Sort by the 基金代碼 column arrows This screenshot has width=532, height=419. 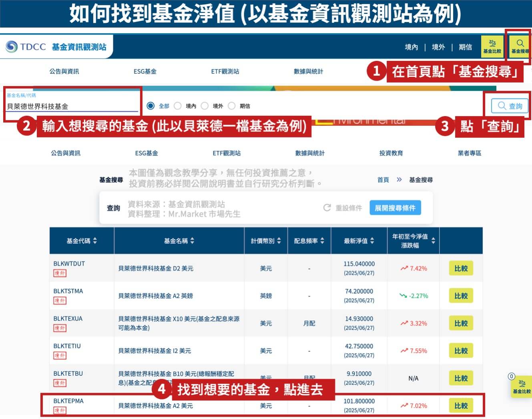95,240
